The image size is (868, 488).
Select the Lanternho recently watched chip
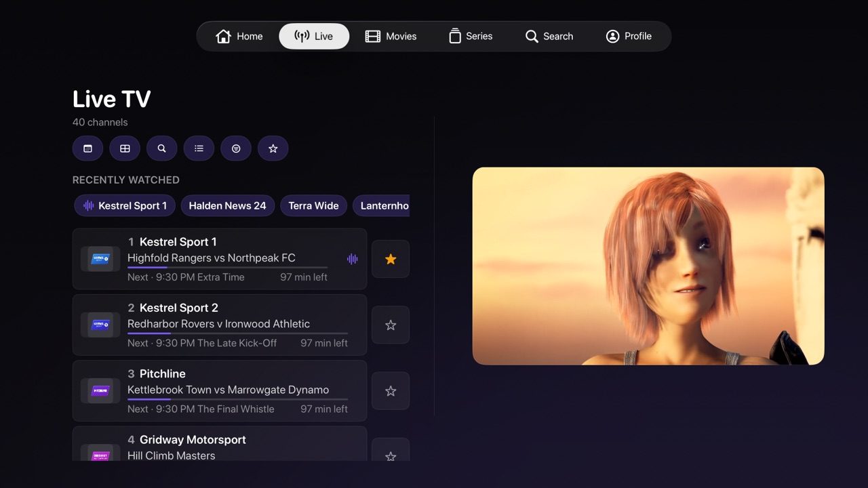coord(381,206)
